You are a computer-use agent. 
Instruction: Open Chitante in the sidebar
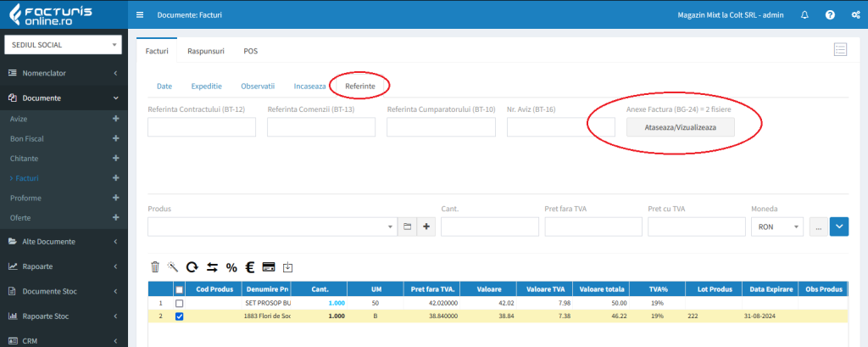point(24,159)
